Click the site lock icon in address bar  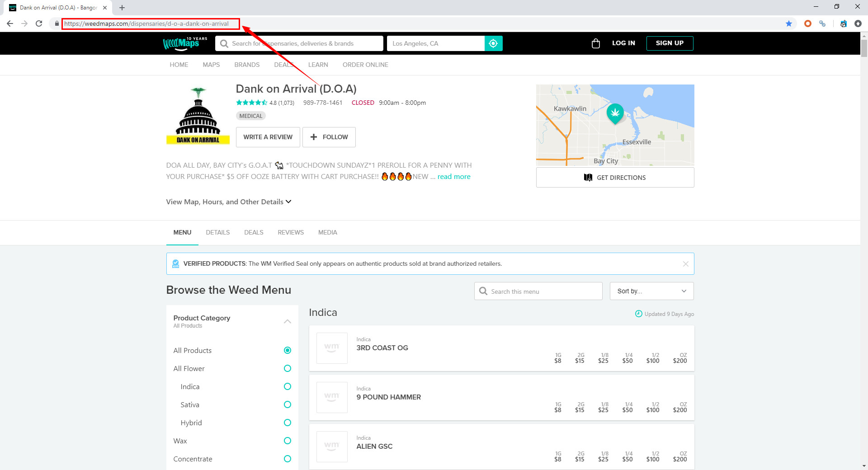pos(57,23)
